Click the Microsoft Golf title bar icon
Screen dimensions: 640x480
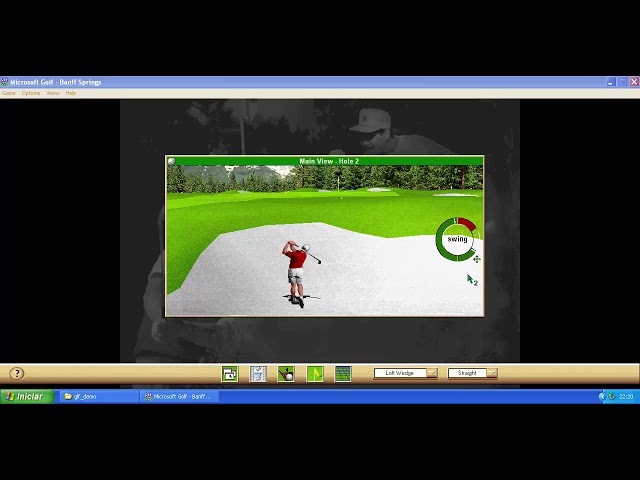tap(5, 82)
